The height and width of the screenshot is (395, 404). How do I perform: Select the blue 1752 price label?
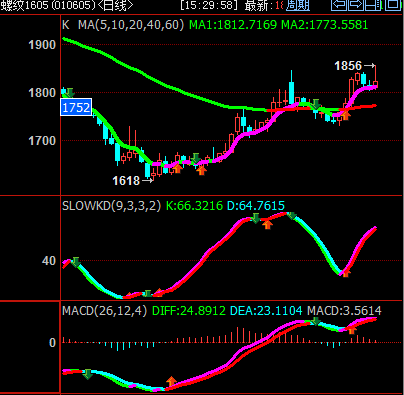[x=76, y=107]
